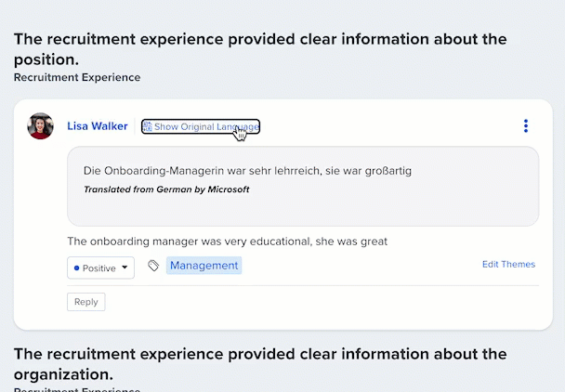This screenshot has width=565, height=392.
Task: Click the Translated from German by Microsoft note
Action: [166, 189]
